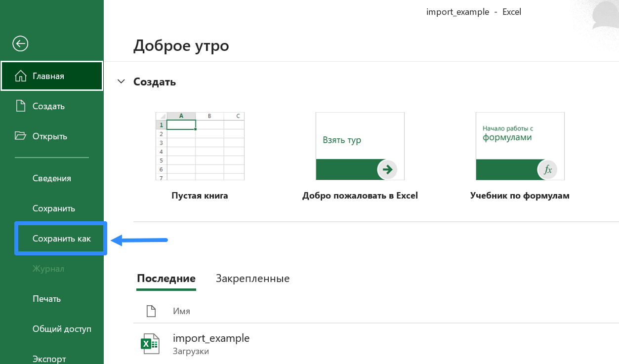Screen dimensions: 619x364
Task: Open Открыть in the sidebar menu
Action: tap(52, 136)
